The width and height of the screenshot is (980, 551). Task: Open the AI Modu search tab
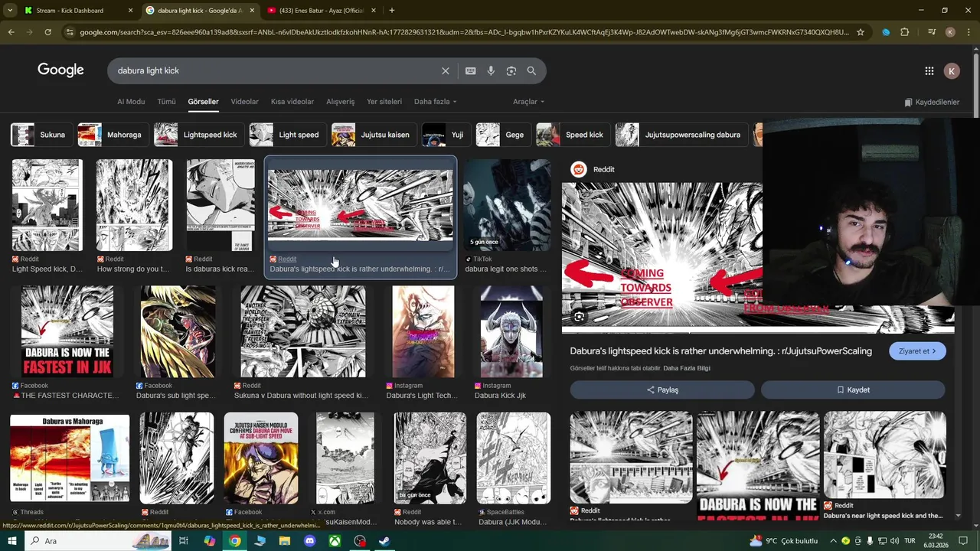pyautogui.click(x=131, y=102)
